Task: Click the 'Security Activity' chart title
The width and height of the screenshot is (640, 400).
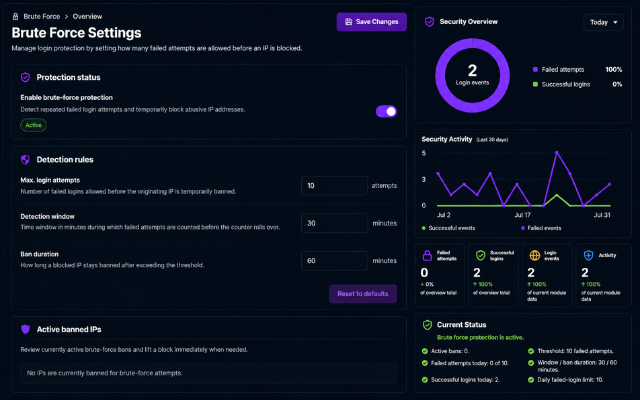Action: pos(447,139)
